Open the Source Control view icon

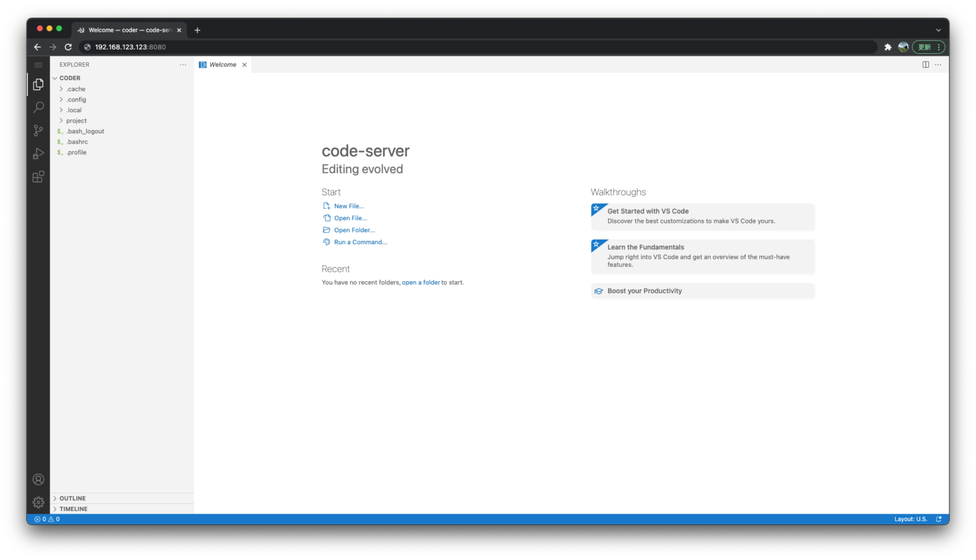coord(38,130)
